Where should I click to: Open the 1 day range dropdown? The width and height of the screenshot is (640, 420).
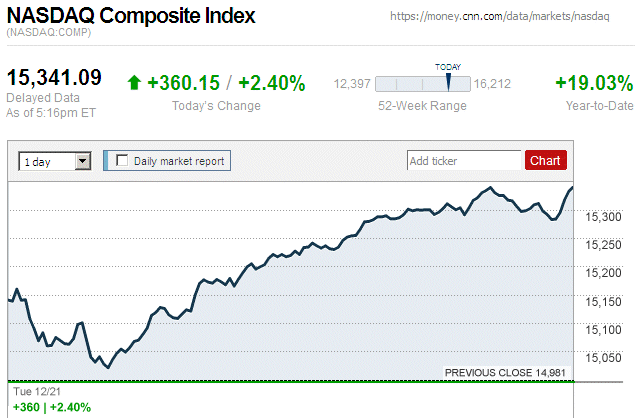point(48,160)
